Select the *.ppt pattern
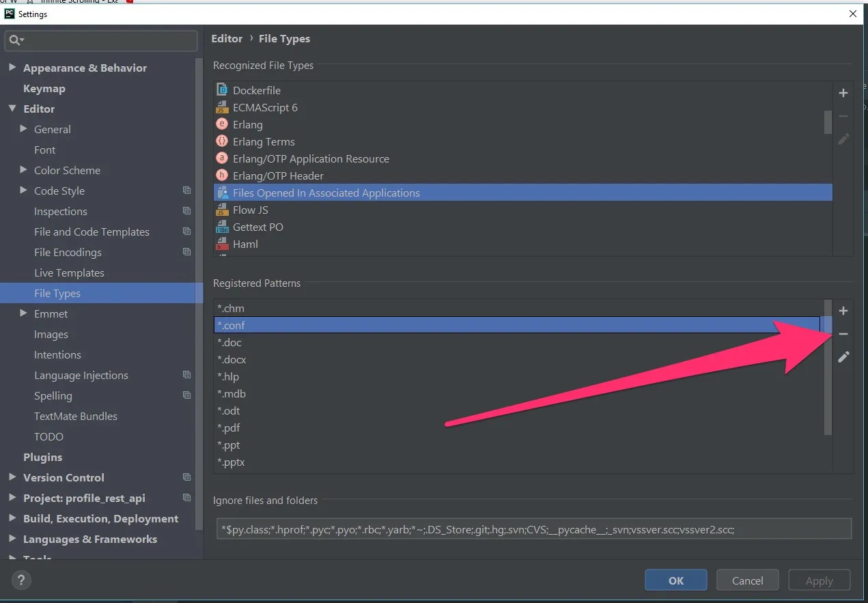This screenshot has height=603, width=868. pyautogui.click(x=229, y=445)
